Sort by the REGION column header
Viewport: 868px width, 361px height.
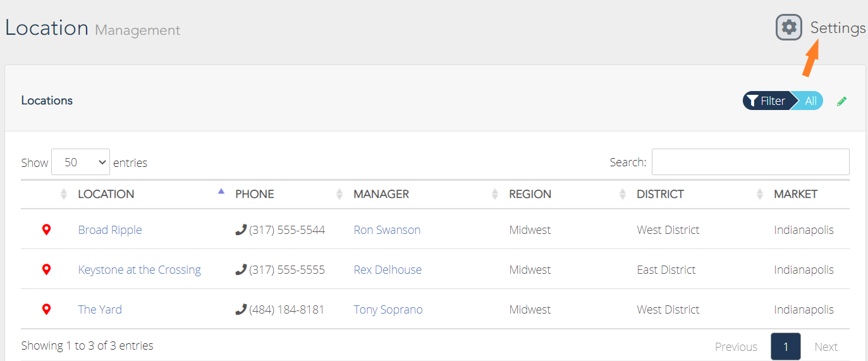(530, 194)
